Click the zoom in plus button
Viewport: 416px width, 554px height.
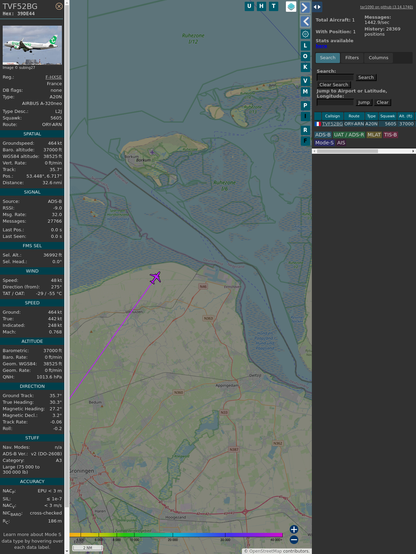point(294,529)
